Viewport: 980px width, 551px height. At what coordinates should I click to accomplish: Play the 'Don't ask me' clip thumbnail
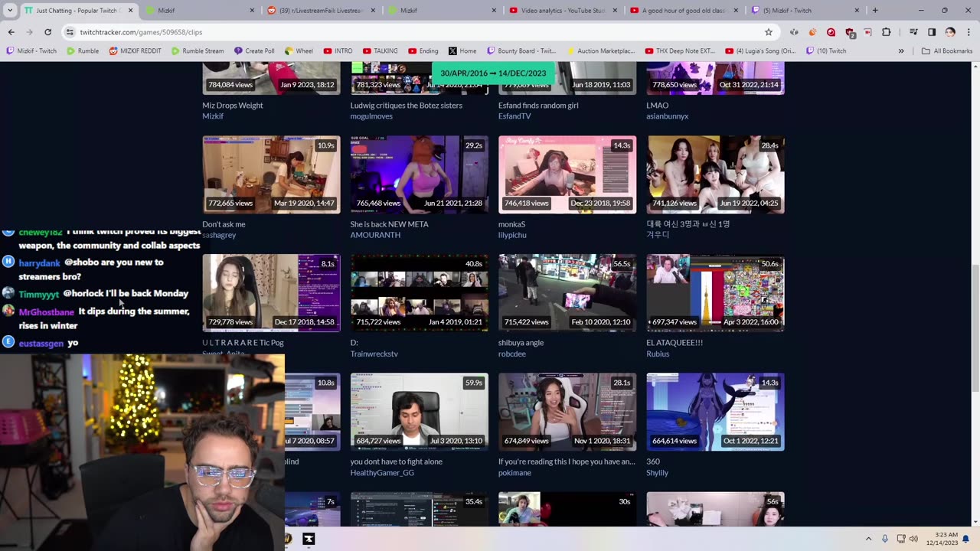point(271,174)
